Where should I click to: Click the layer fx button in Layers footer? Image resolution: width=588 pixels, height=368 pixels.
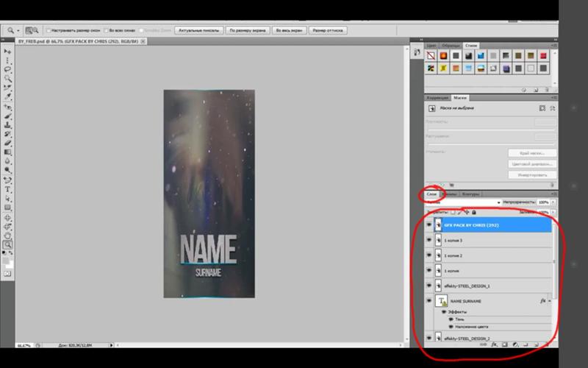point(494,344)
